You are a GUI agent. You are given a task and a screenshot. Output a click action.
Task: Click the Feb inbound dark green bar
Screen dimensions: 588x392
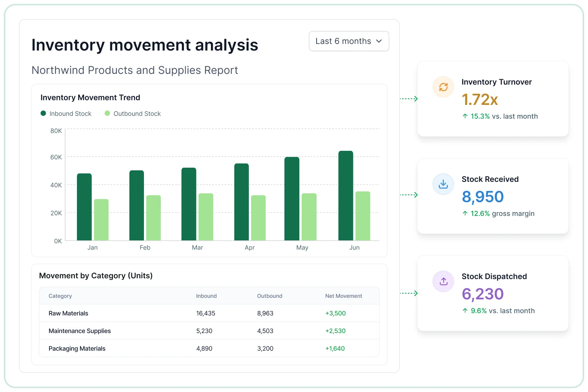[x=137, y=206]
